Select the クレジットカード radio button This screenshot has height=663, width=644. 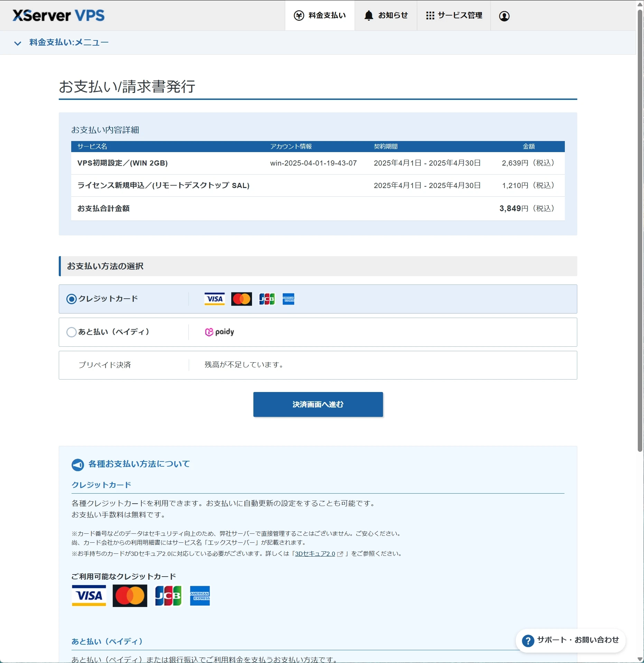(x=72, y=299)
